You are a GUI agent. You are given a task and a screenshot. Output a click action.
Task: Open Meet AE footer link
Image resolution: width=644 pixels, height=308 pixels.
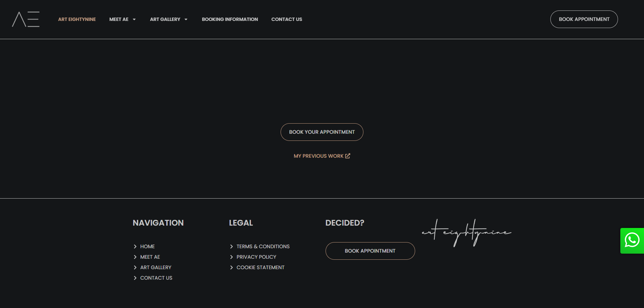pos(150,257)
